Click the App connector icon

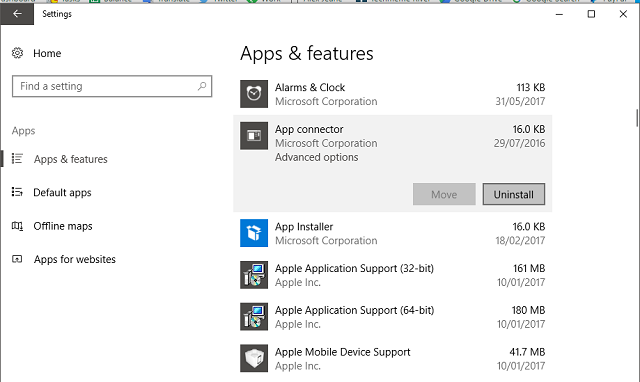point(254,135)
